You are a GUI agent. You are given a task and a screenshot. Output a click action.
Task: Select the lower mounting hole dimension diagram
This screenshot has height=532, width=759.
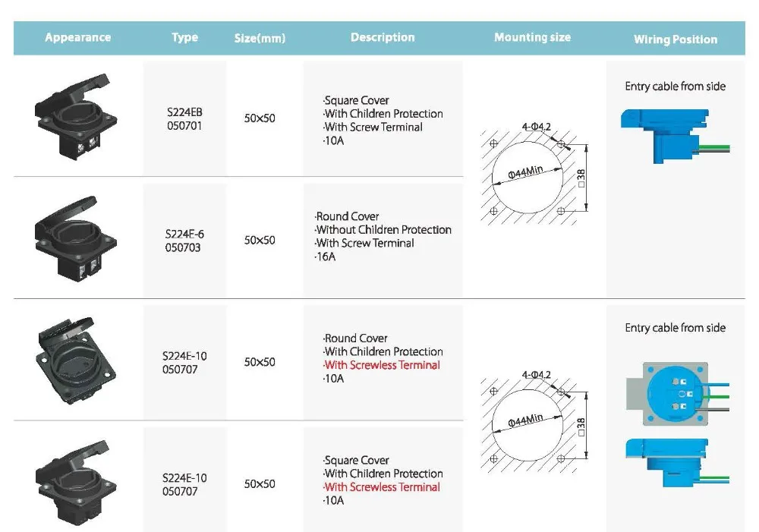(x=536, y=420)
